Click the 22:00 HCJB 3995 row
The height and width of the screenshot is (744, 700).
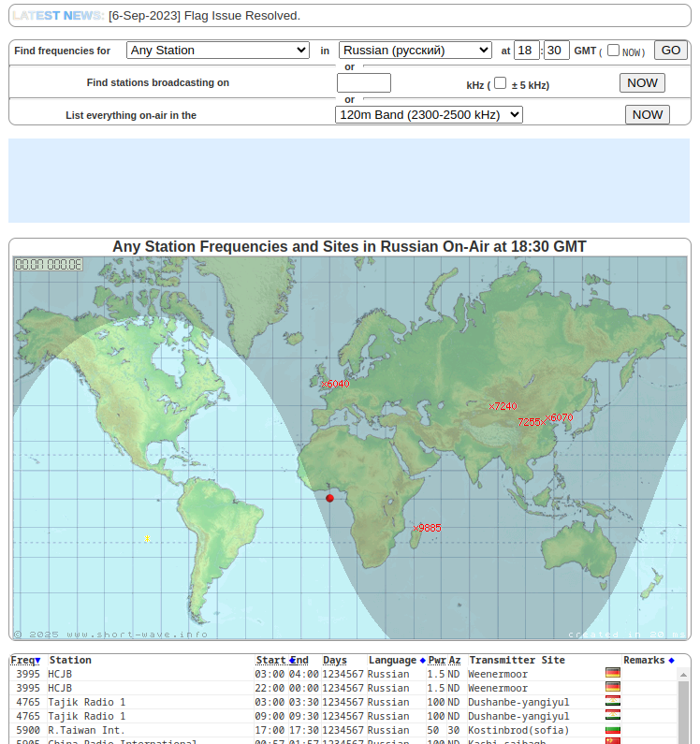pos(343,688)
